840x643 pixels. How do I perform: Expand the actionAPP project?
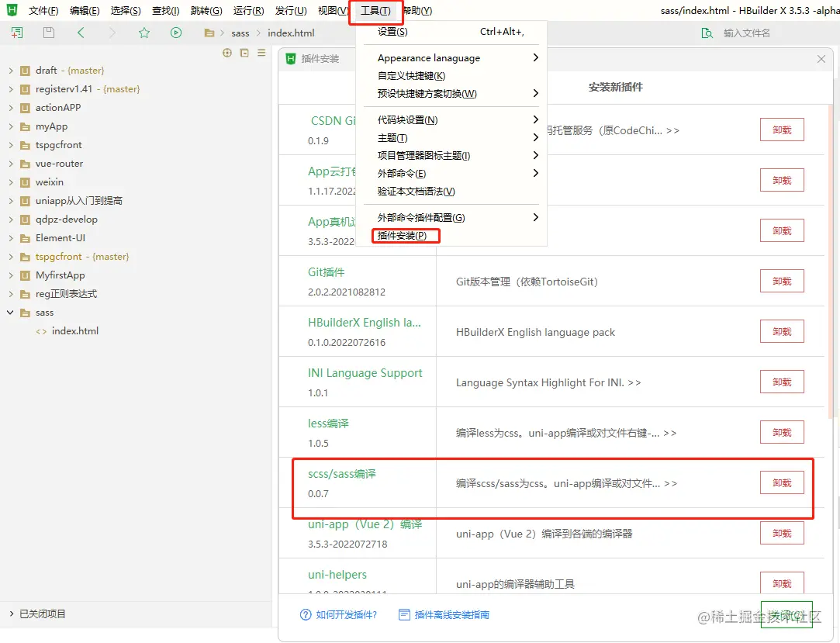pyautogui.click(x=11, y=108)
